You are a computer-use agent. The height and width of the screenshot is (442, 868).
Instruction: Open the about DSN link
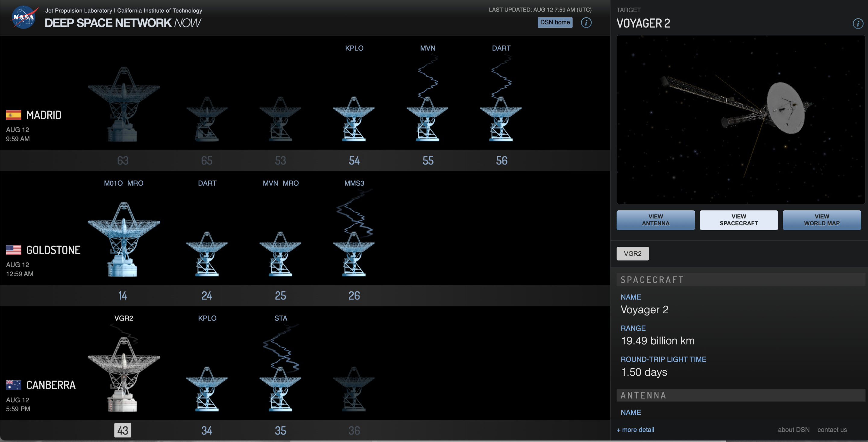(x=793, y=430)
